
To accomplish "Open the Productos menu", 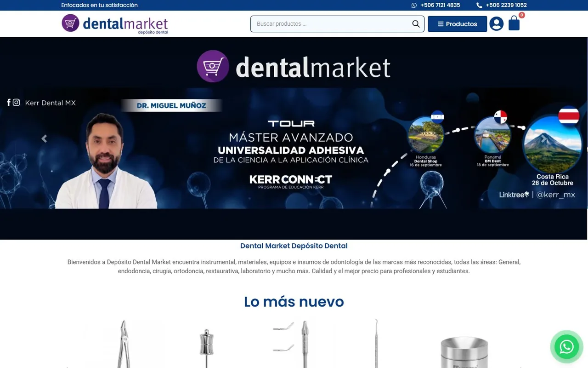I will (x=457, y=24).
